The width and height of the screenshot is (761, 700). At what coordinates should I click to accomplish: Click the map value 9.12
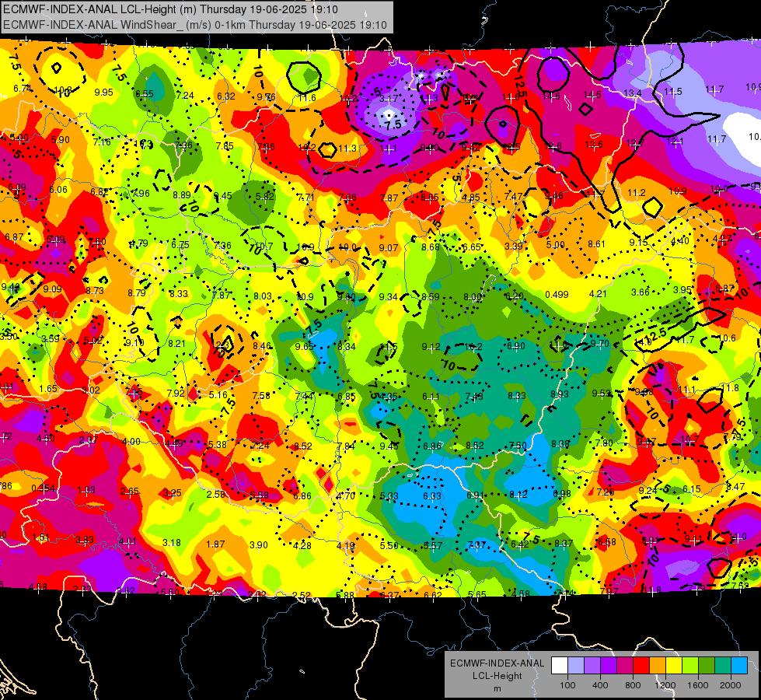tap(431, 346)
